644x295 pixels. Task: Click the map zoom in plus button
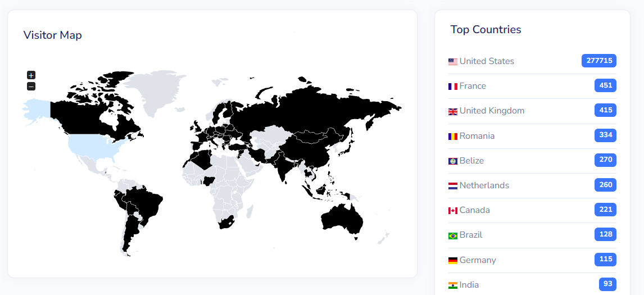(x=31, y=75)
